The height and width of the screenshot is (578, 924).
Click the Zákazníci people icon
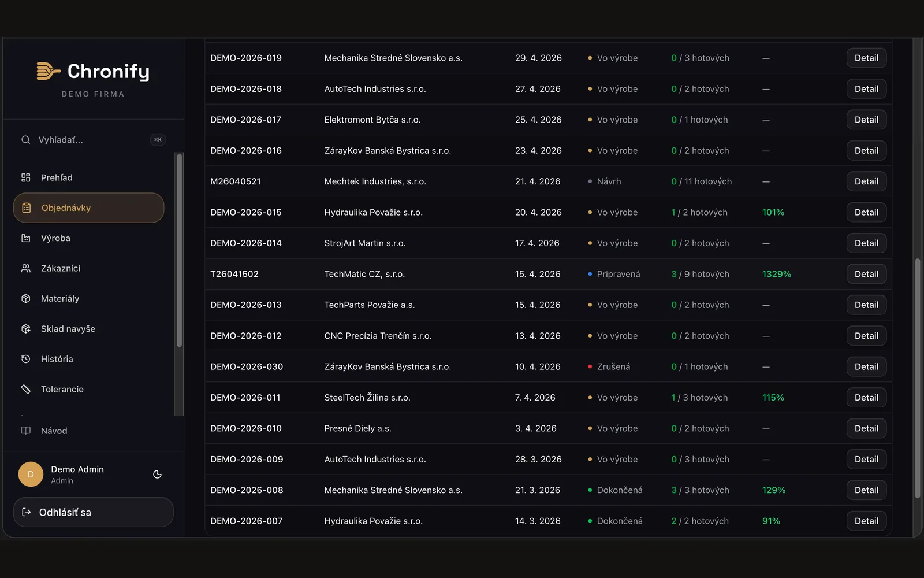click(x=26, y=268)
